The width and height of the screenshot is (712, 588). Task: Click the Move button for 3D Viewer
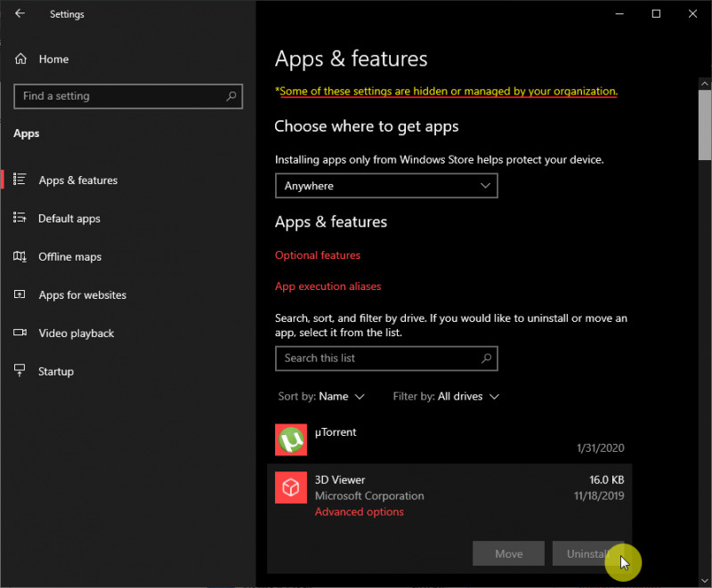[508, 553]
